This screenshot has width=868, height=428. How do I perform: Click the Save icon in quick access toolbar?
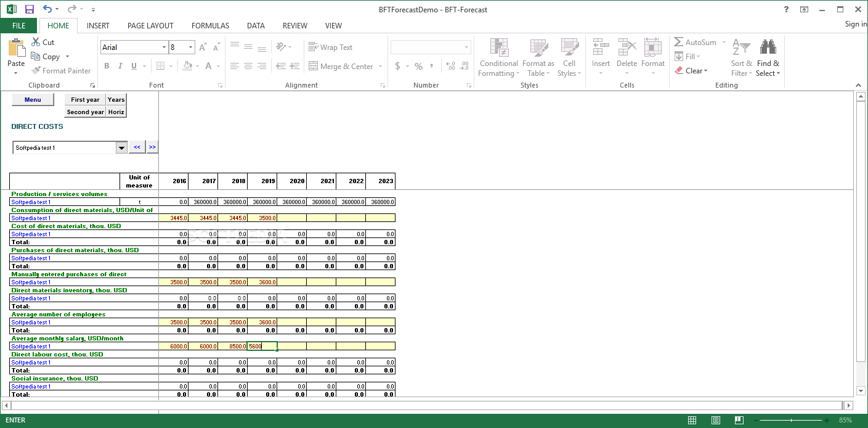pos(30,9)
